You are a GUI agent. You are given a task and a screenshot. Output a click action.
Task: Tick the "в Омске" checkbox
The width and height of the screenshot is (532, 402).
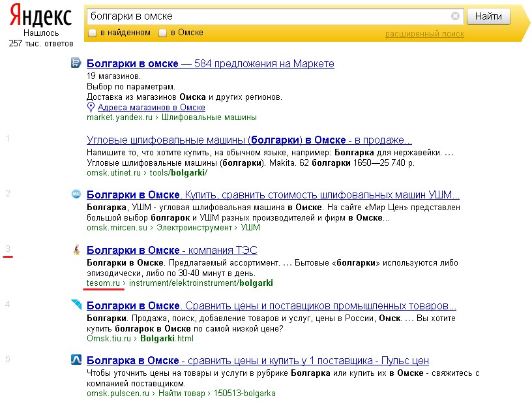coord(163,33)
